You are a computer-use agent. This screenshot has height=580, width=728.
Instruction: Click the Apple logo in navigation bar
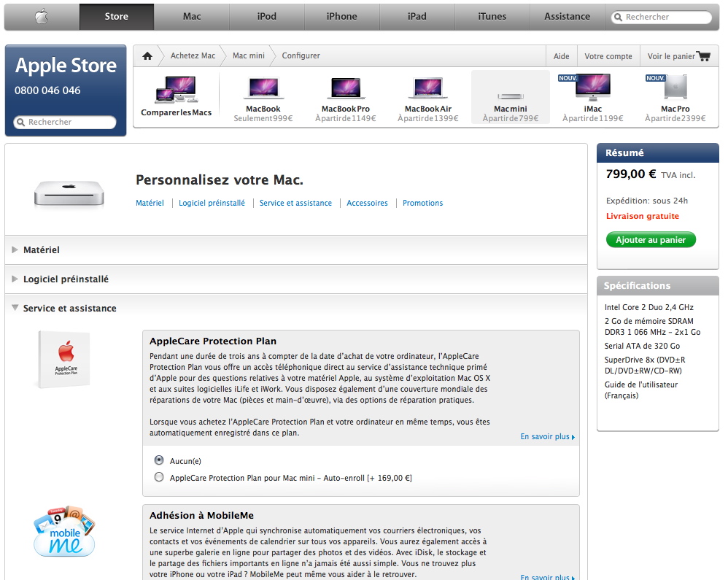coord(42,17)
